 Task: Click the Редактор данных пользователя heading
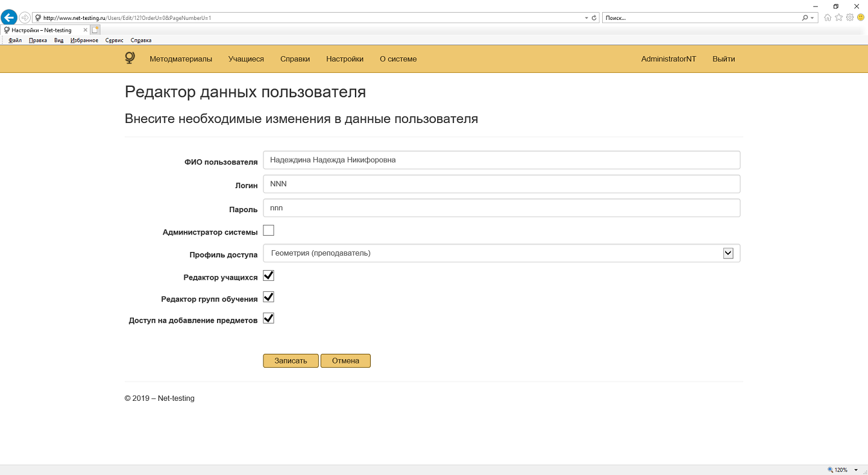coord(245,92)
